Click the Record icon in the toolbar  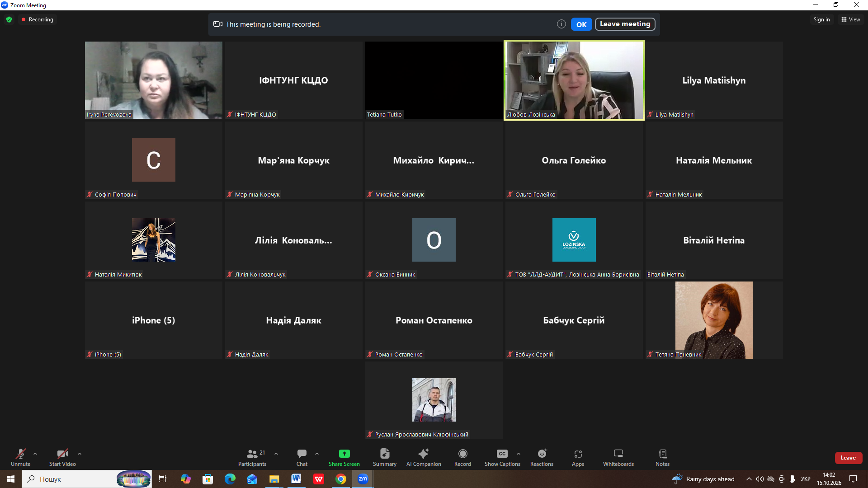pyautogui.click(x=462, y=453)
